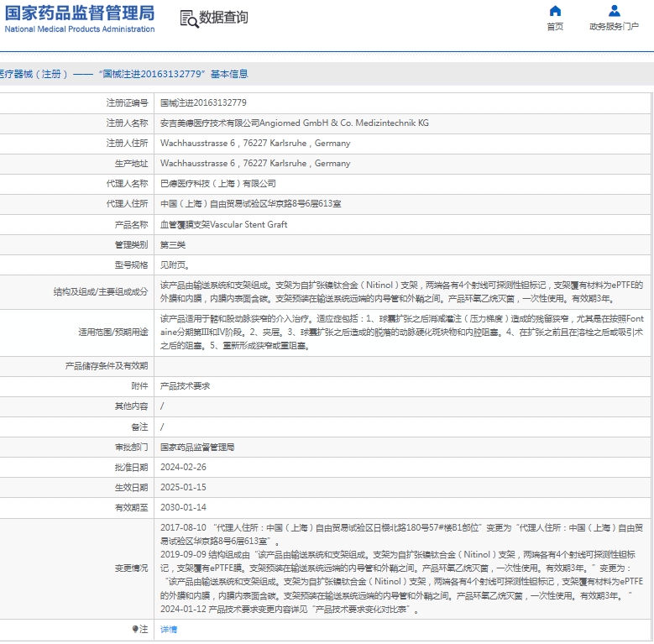This screenshot has width=654, height=644.
Task: Click the 见附页。 model specification value
Action: pyautogui.click(x=175, y=264)
